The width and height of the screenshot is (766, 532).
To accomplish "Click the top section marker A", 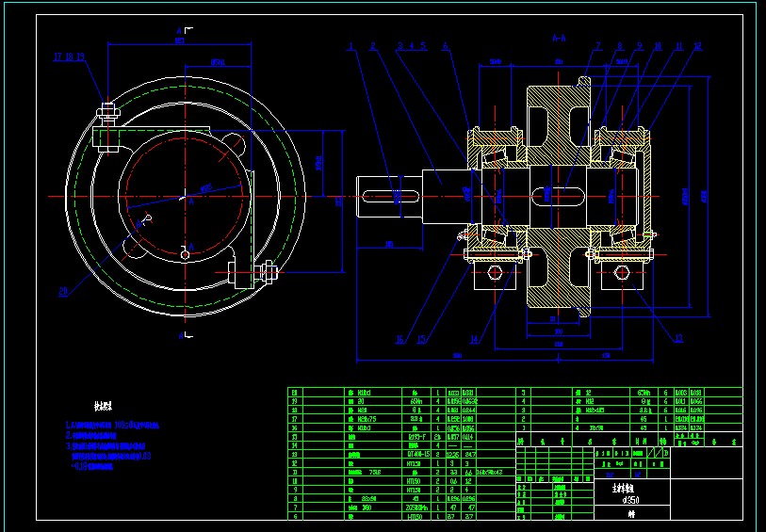I will point(178,31).
